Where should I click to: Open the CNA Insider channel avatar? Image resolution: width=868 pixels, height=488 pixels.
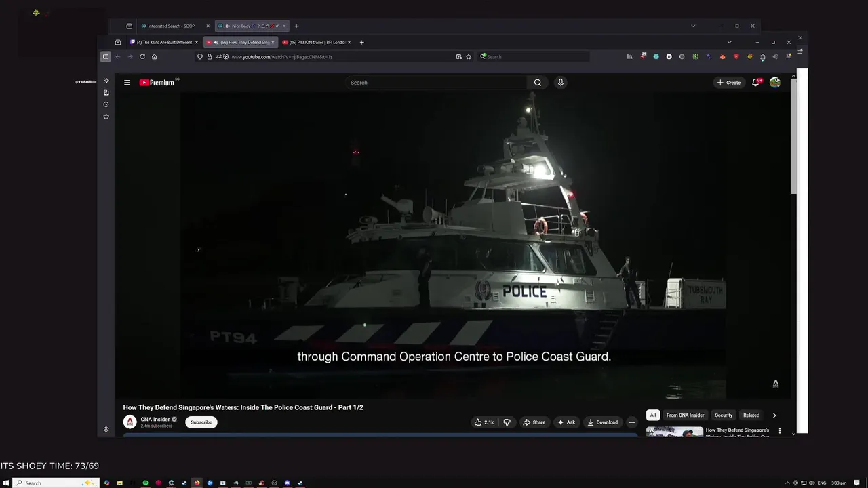(x=130, y=422)
